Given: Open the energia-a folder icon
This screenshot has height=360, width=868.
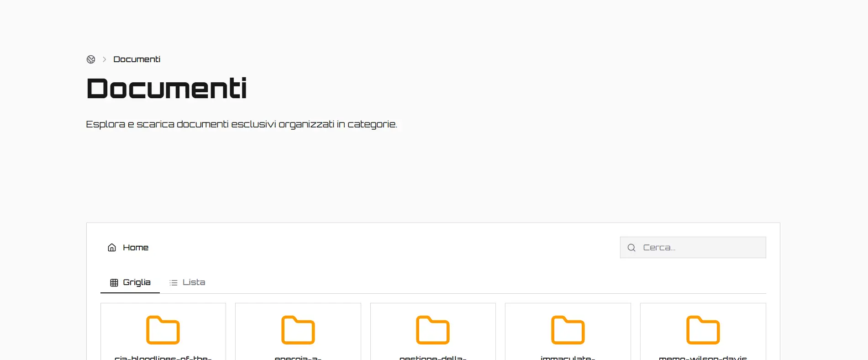Looking at the screenshot, I should point(298,330).
